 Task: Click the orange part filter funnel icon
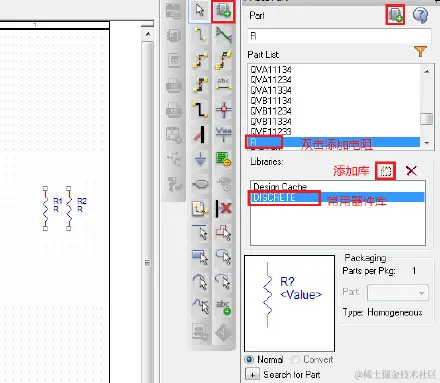tap(420, 52)
